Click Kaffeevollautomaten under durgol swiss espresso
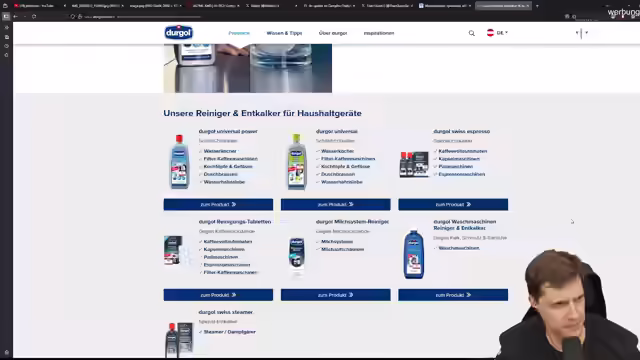Viewport: 640px width, 360px height. pos(462,151)
